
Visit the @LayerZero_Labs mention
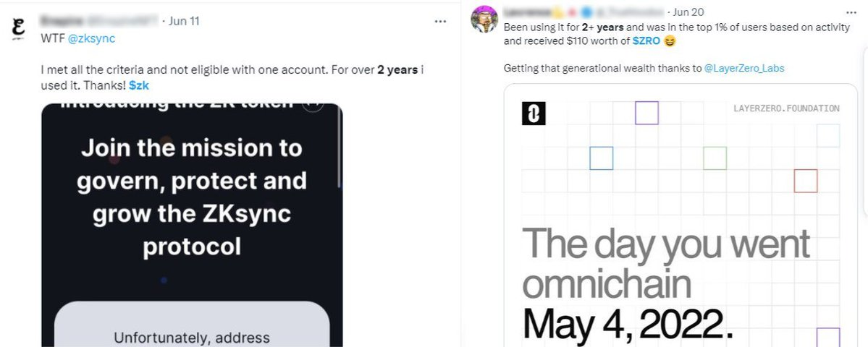(743, 68)
